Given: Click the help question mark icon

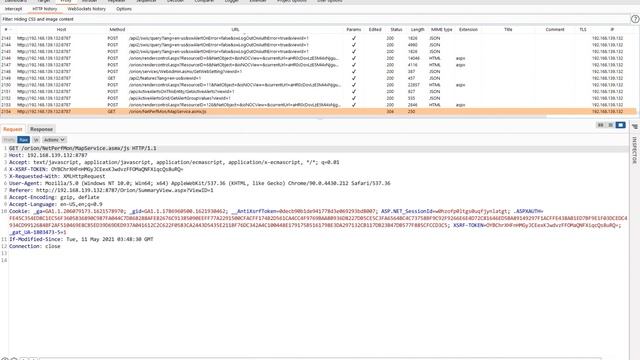Looking at the screenshot, I should click(x=635, y=19).
